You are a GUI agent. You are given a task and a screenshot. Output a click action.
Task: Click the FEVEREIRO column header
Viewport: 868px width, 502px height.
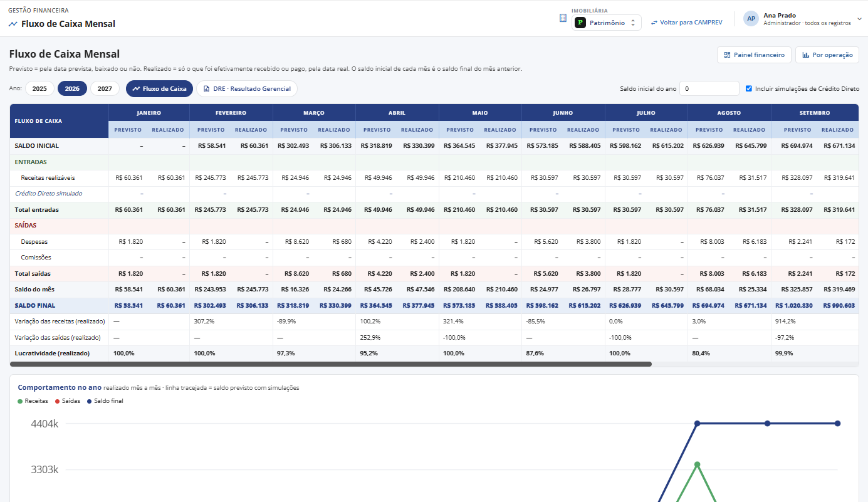(x=231, y=113)
